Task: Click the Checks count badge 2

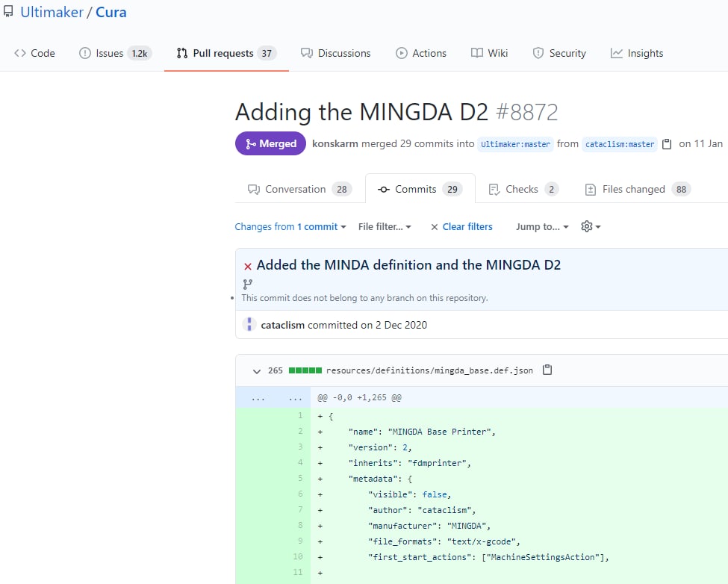Action: 552,190
